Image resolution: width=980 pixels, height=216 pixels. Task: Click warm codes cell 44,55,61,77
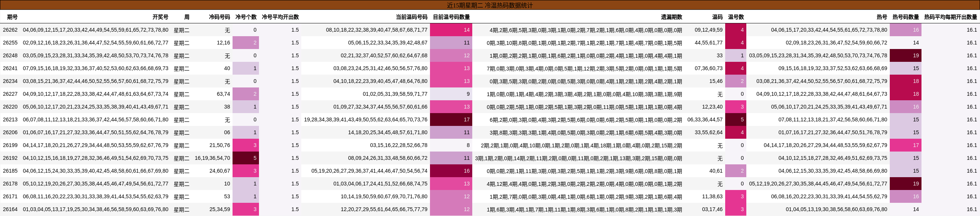708,43
